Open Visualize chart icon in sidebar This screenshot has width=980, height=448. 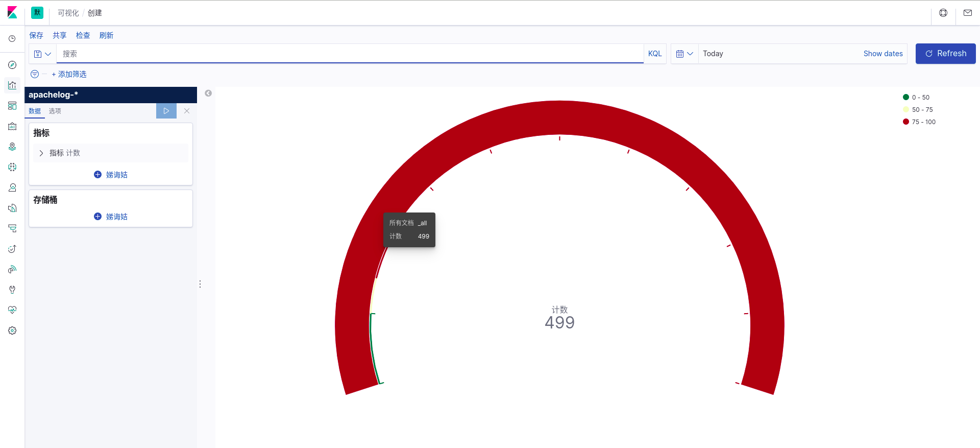(x=12, y=85)
